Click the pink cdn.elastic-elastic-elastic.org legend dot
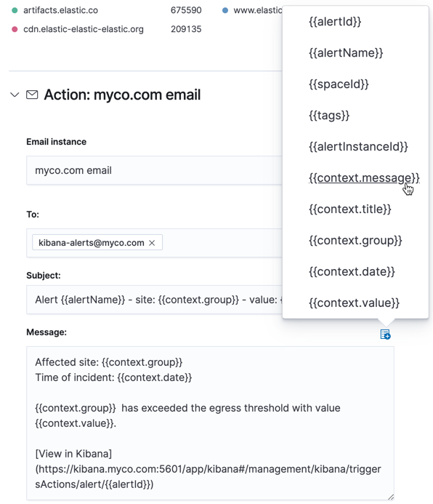 pos(15,29)
